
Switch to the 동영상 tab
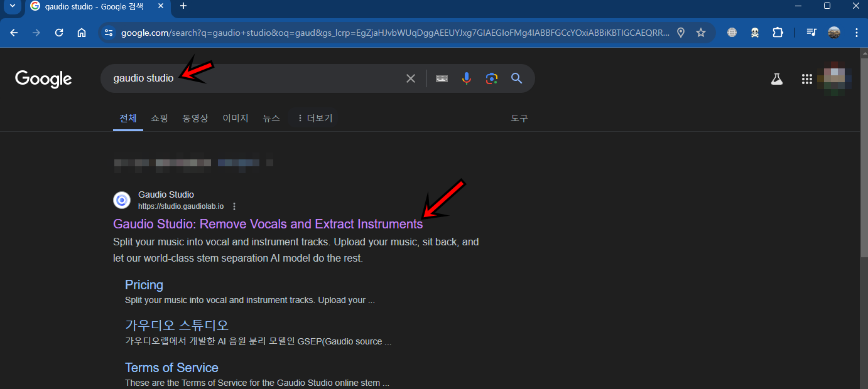195,118
